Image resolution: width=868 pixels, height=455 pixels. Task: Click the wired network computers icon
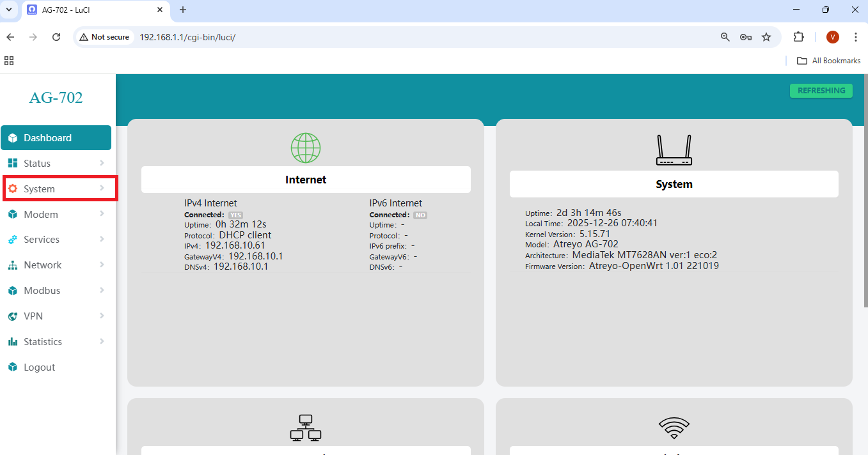[x=306, y=428]
